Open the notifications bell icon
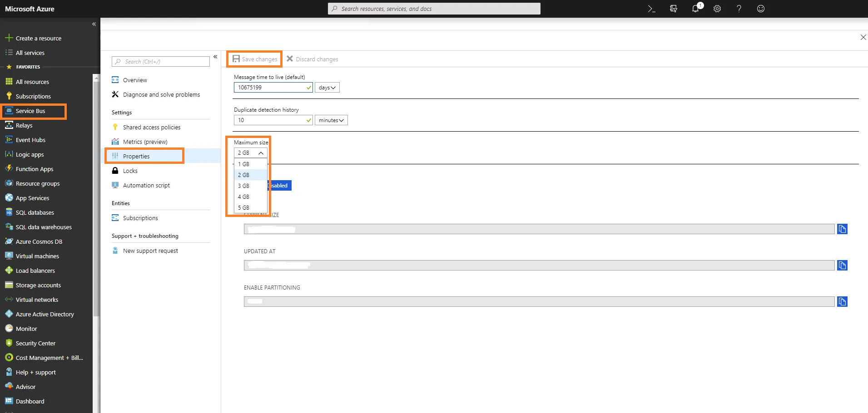Screen dimensions: 868x413 coord(696,9)
